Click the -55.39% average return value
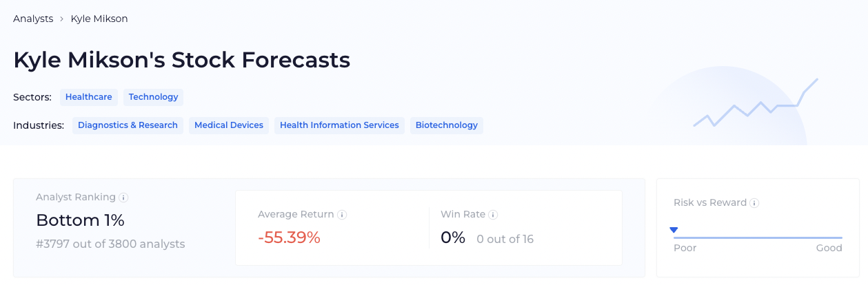 289,237
